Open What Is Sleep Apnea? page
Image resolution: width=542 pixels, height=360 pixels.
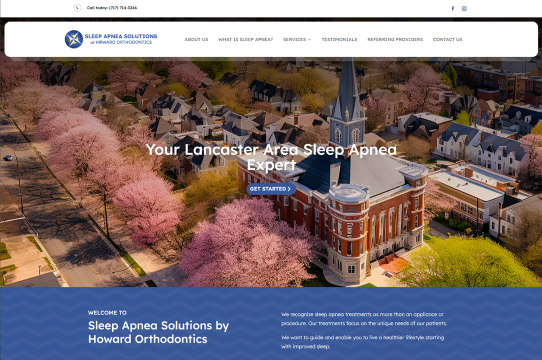pyautogui.click(x=245, y=39)
